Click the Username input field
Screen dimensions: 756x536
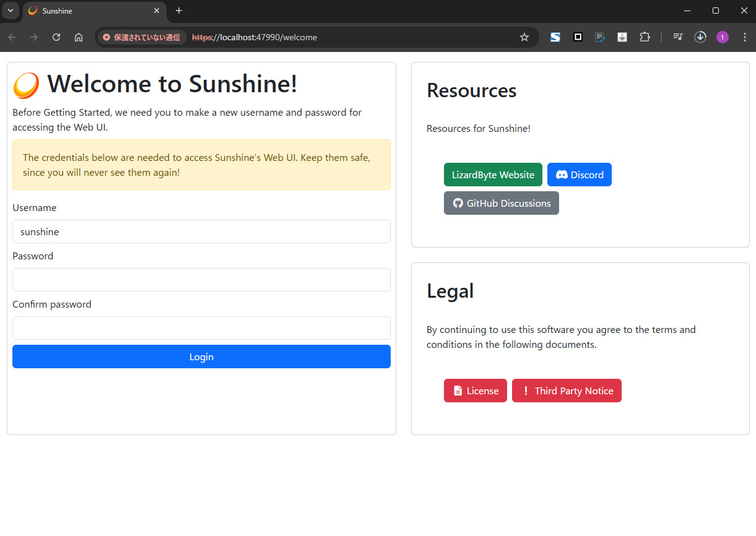point(201,231)
